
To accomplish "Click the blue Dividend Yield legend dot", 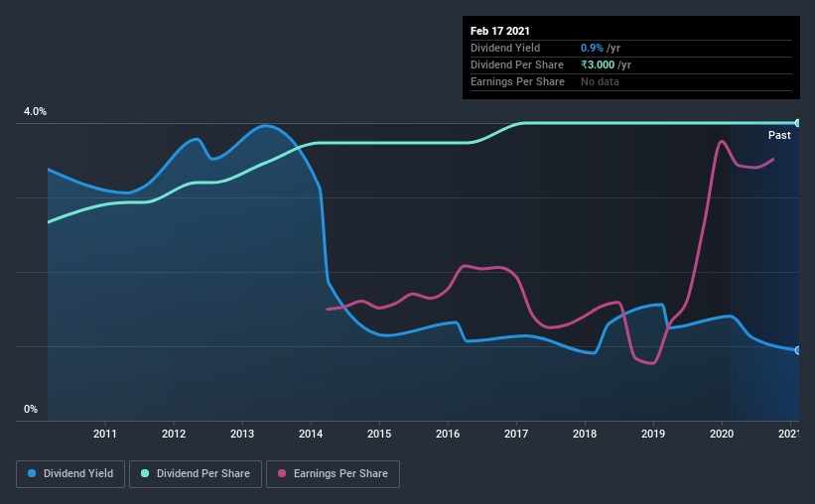I will point(32,473).
